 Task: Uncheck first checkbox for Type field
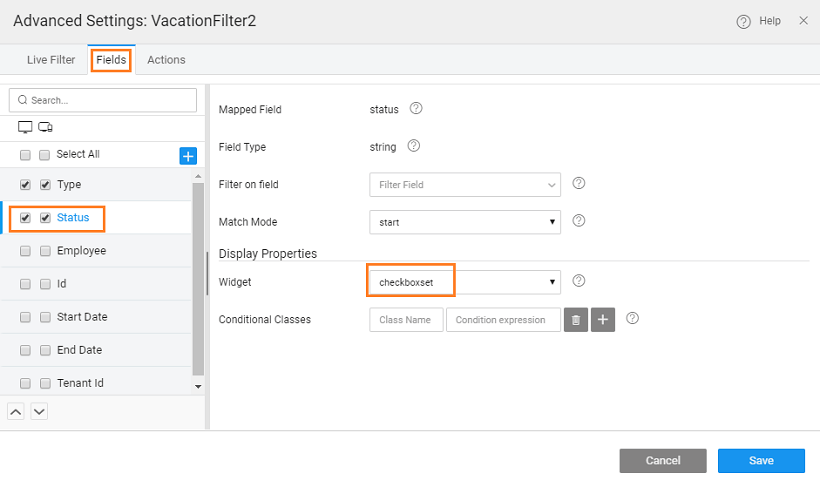point(25,185)
